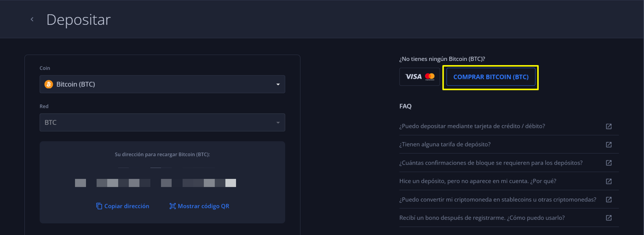Expand the Coin dropdown arrow

(x=278, y=84)
